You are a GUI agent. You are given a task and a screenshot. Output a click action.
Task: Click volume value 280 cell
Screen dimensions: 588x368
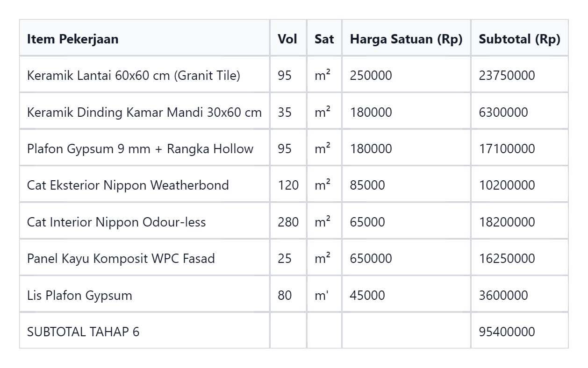coord(288,222)
